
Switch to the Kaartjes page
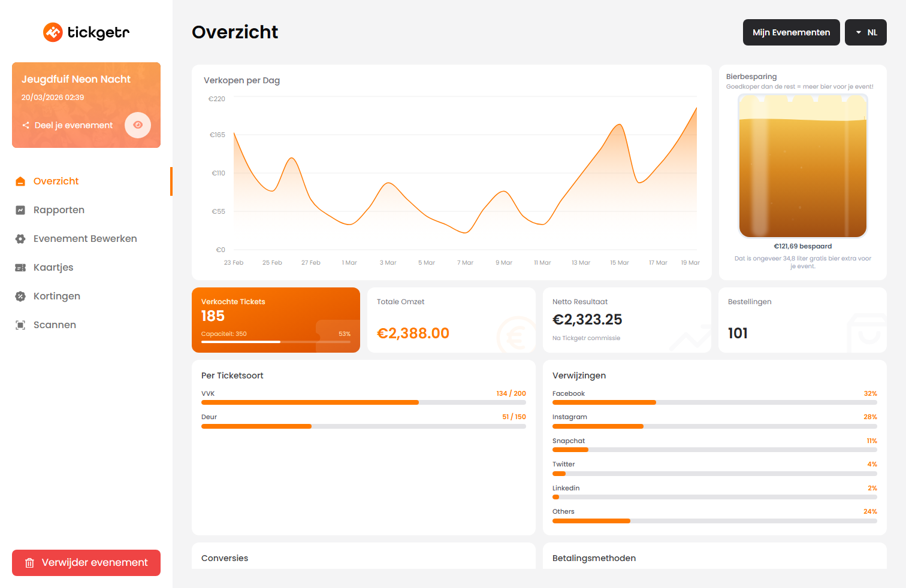(x=53, y=267)
